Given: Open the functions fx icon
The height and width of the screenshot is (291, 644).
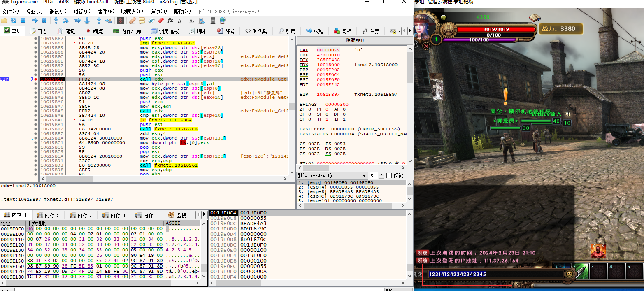Looking at the screenshot, I should [x=170, y=21].
